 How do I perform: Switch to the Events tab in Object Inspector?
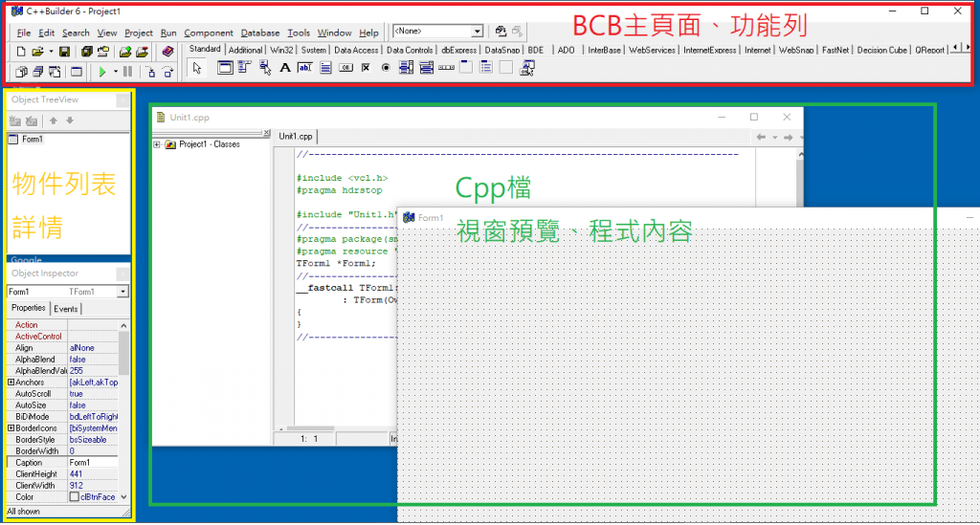tap(66, 308)
